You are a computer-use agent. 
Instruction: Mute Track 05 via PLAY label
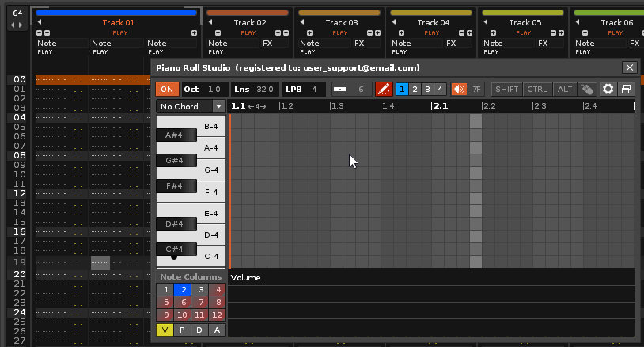click(x=523, y=33)
